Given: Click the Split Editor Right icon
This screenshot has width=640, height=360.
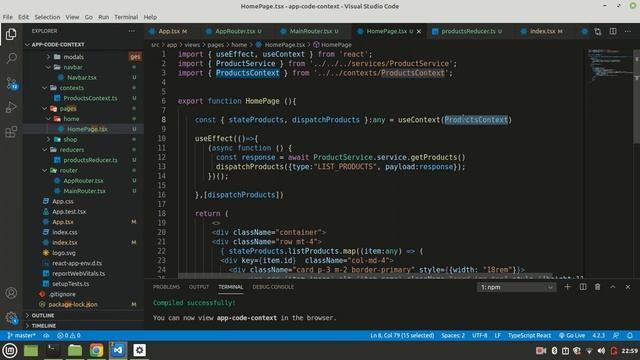Looking at the screenshot, I should pos(613,31).
